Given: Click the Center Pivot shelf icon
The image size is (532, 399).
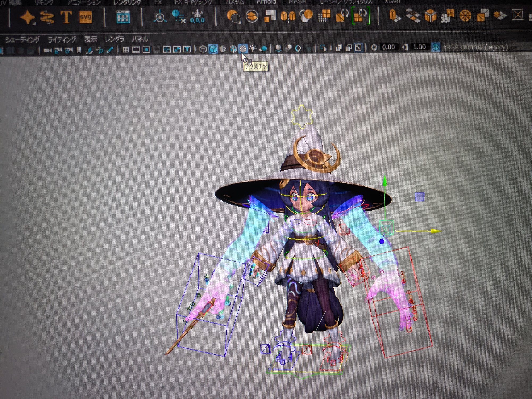Looking at the screenshot, I should (160, 16).
